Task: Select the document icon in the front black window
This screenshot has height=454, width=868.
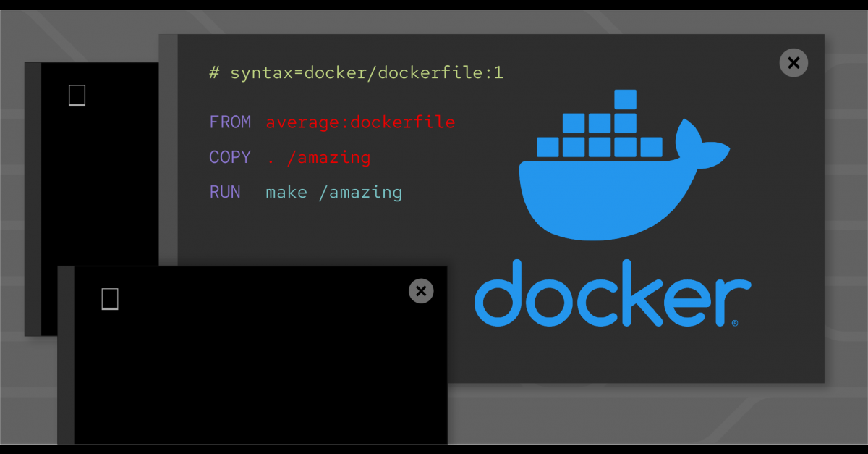Action: [x=109, y=297]
